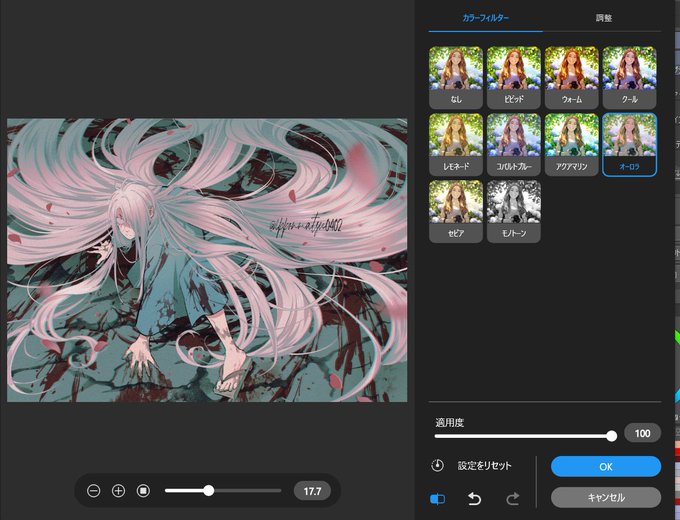Select the オーロラ filter
The width and height of the screenshot is (680, 520).
click(x=629, y=144)
